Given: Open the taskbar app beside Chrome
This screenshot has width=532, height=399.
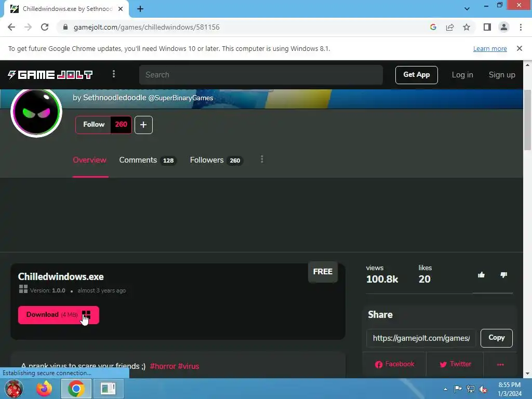Looking at the screenshot, I should click(x=108, y=389).
